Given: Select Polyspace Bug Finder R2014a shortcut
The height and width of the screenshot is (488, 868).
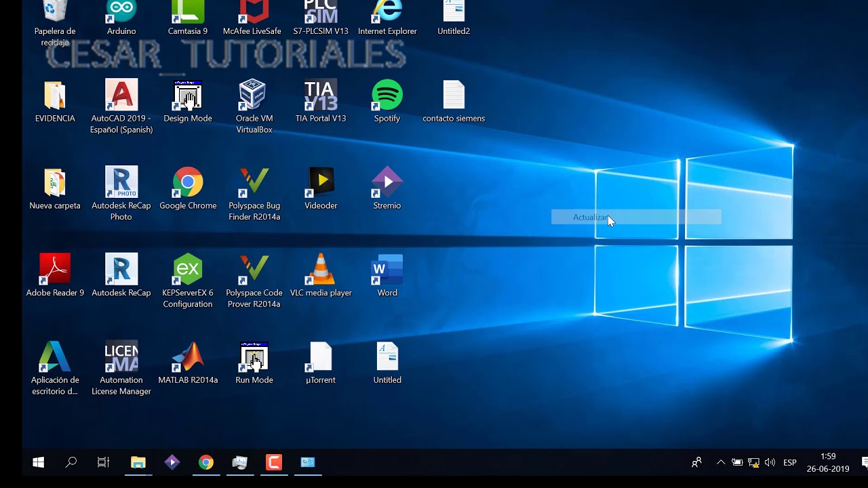Looking at the screenshot, I should click(x=254, y=194).
